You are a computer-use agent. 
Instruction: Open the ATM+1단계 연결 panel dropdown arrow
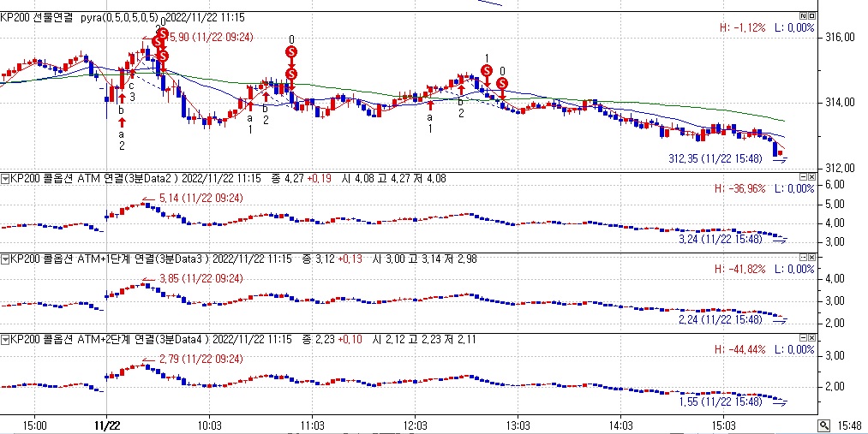click(5, 259)
